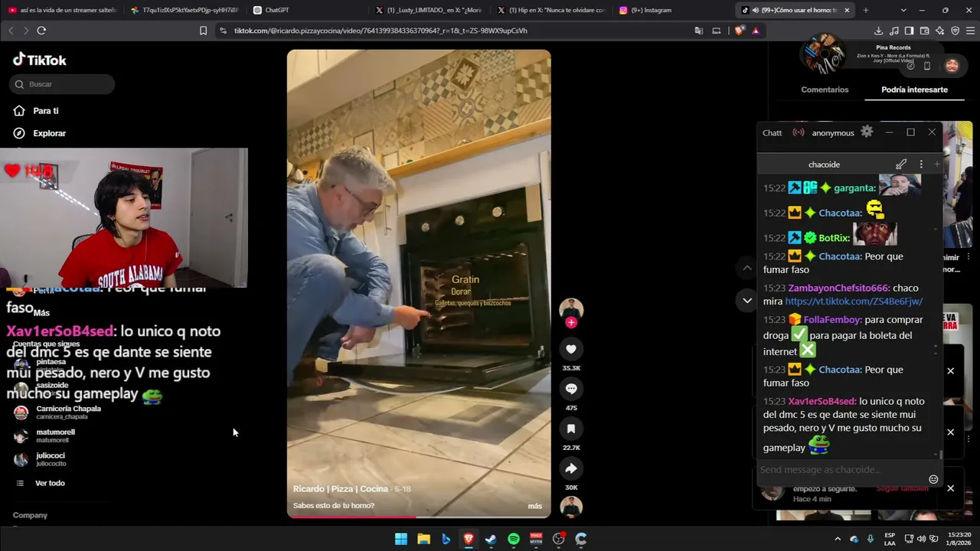Open the vt.tiktok.com link in chat
This screenshot has width=980, height=551.
[854, 302]
